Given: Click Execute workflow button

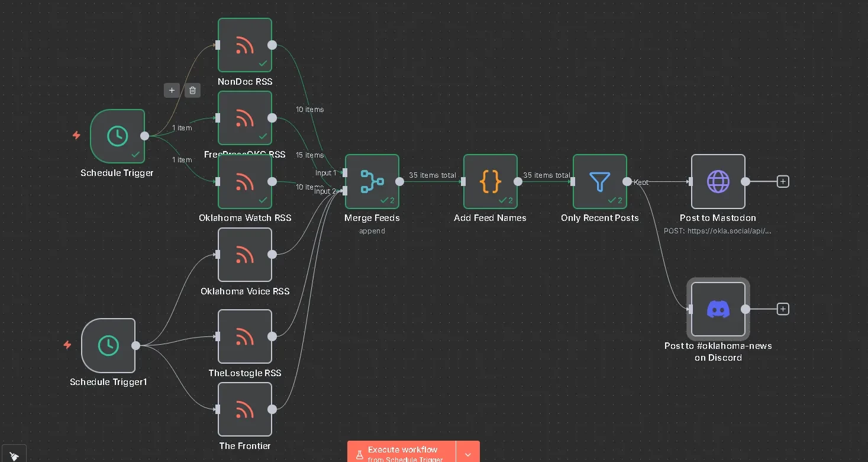Looking at the screenshot, I should click(x=402, y=453).
